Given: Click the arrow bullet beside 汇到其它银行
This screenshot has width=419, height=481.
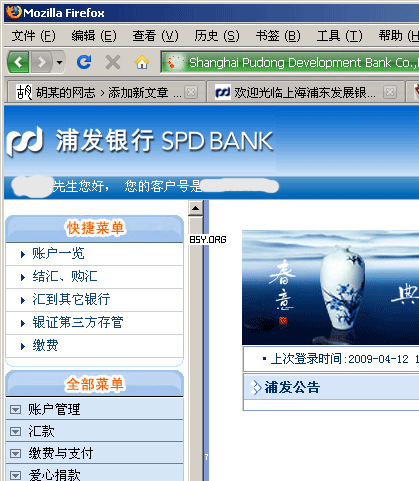Looking at the screenshot, I should pyautogui.click(x=23, y=300).
